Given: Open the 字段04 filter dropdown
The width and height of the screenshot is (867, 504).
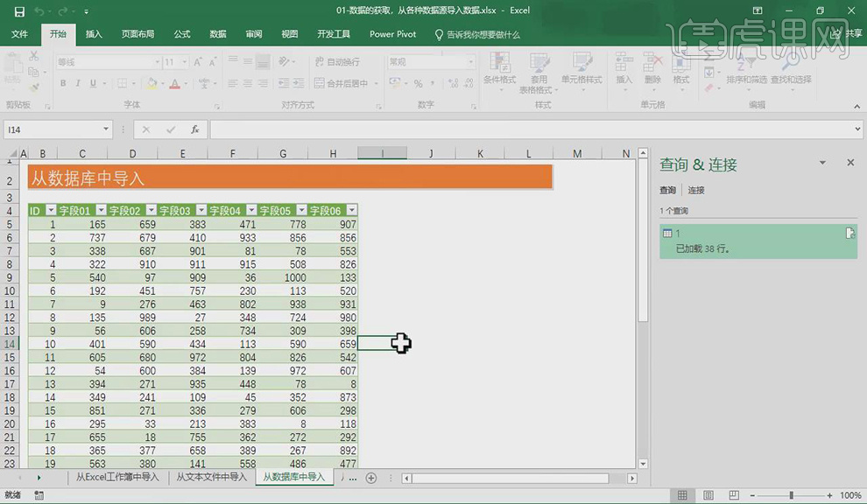Looking at the screenshot, I should pyautogui.click(x=251, y=210).
